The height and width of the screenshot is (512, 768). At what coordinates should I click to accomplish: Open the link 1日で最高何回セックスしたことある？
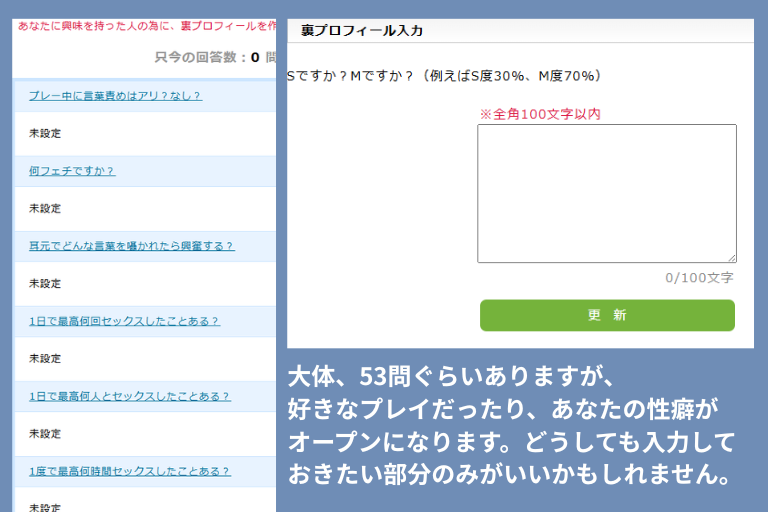[124, 321]
